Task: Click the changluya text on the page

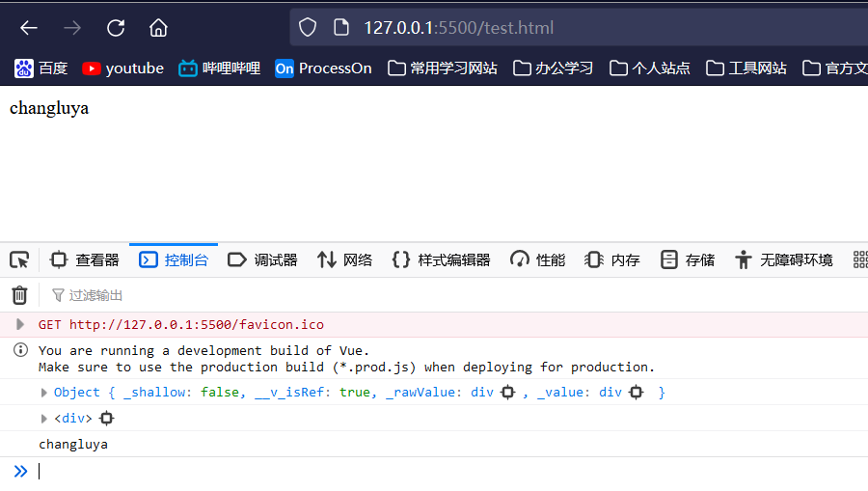Action: (49, 108)
